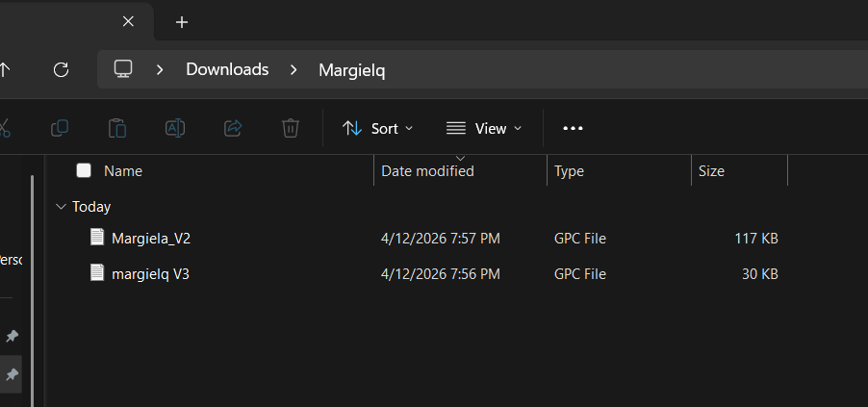
Task: Click the Refresh icon
Action: (x=61, y=70)
